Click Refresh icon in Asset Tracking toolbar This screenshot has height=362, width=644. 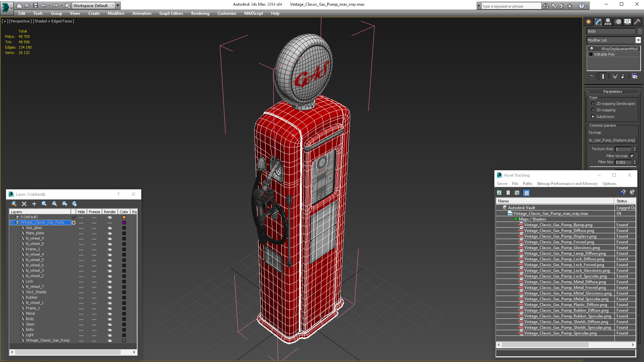(499, 193)
